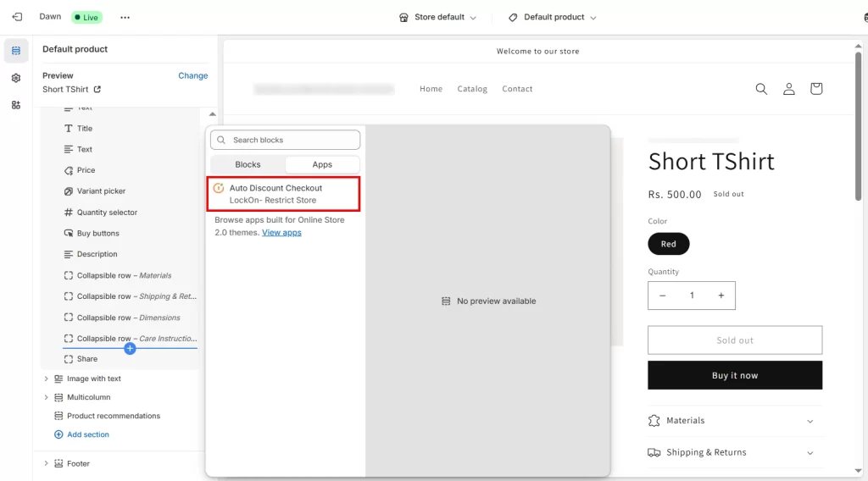The image size is (868, 481).
Task: Click the search magnifier icon in store header
Action: 761,89
